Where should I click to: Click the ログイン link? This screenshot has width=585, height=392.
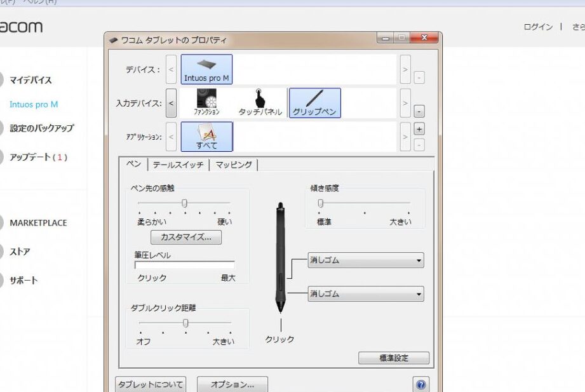point(538,27)
